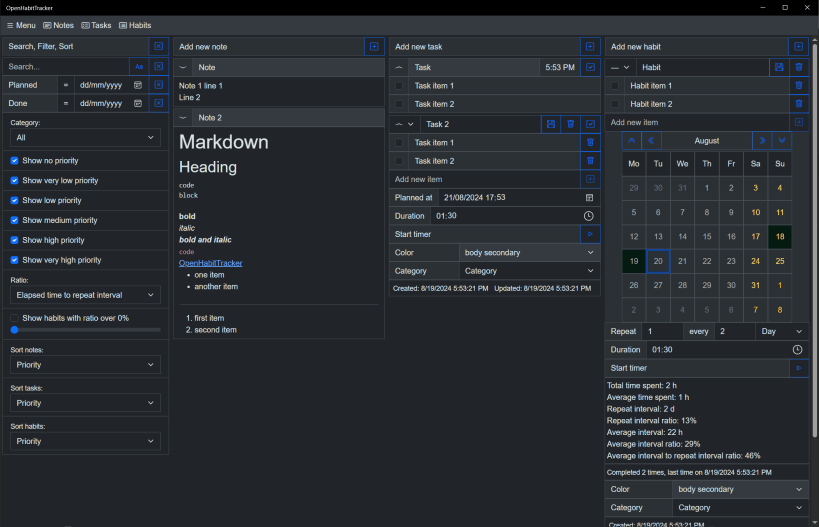Switch to the Habits view tab
Screen dimensions: 819x527
click(135, 25)
